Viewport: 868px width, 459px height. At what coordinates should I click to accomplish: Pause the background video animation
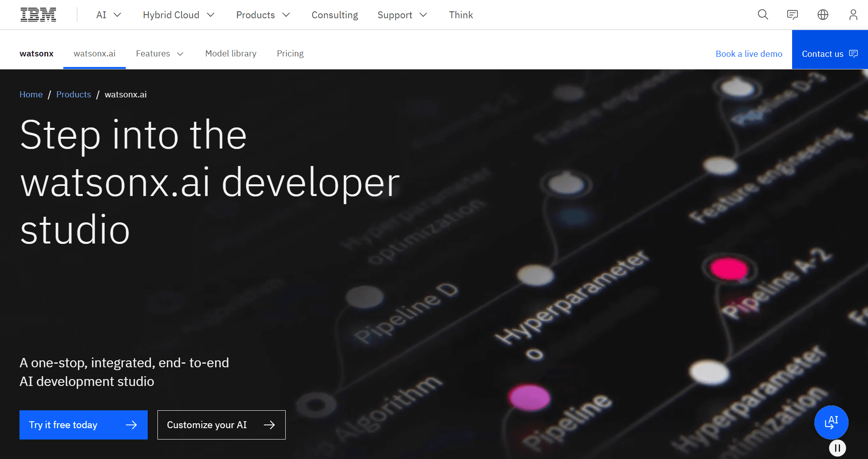(x=837, y=448)
